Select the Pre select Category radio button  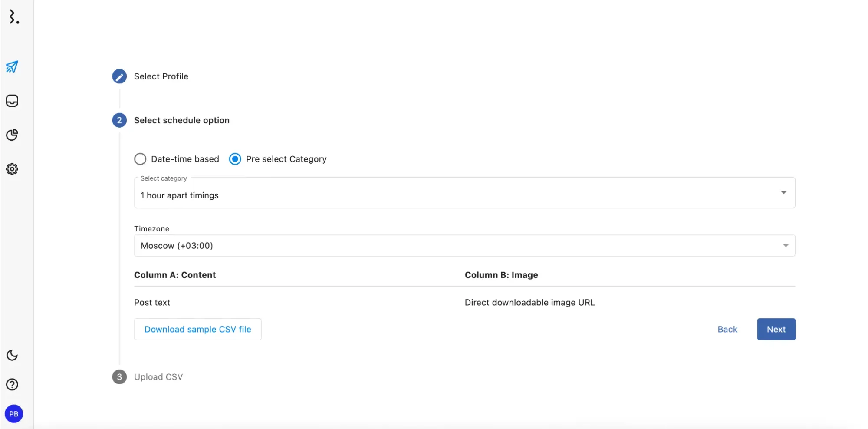[x=235, y=159]
